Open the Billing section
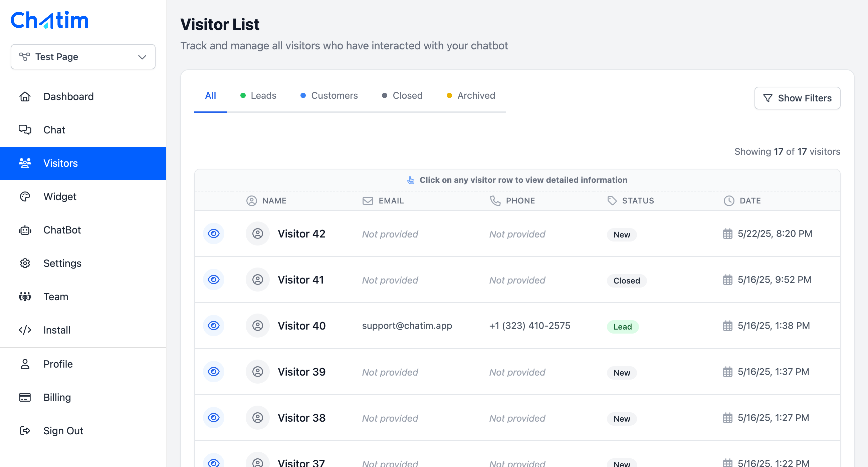The height and width of the screenshot is (467, 868). pos(57,397)
